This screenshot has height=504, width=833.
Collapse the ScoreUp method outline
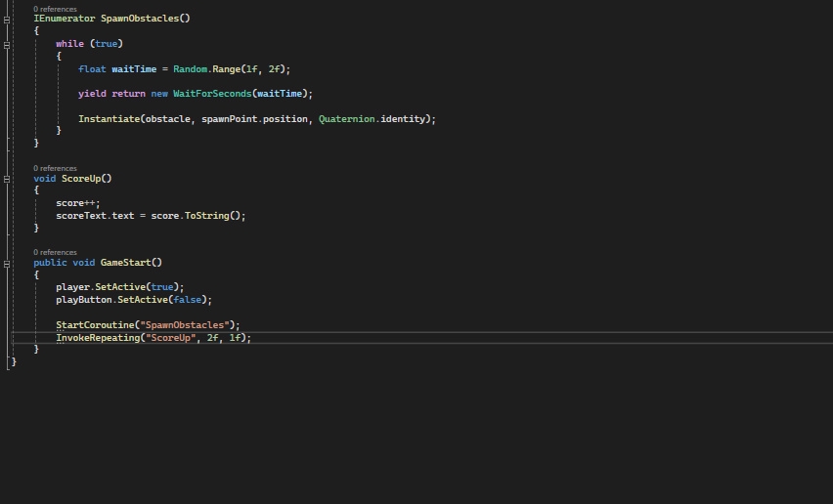coord(7,180)
